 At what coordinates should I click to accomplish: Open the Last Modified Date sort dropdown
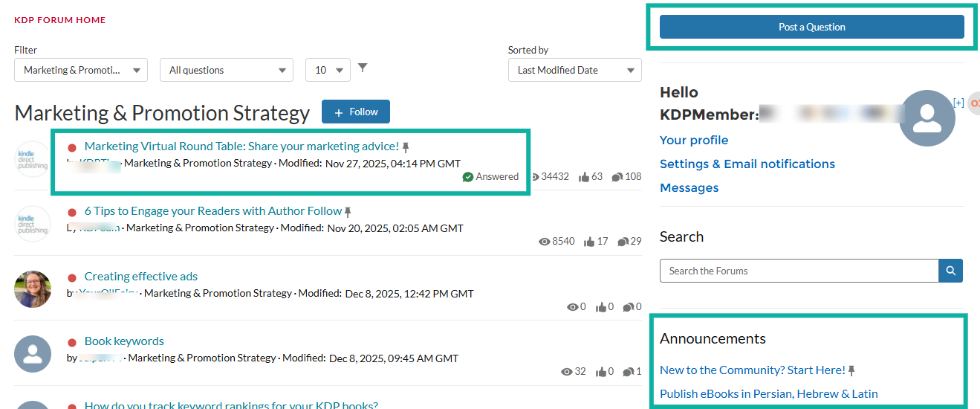pos(575,70)
